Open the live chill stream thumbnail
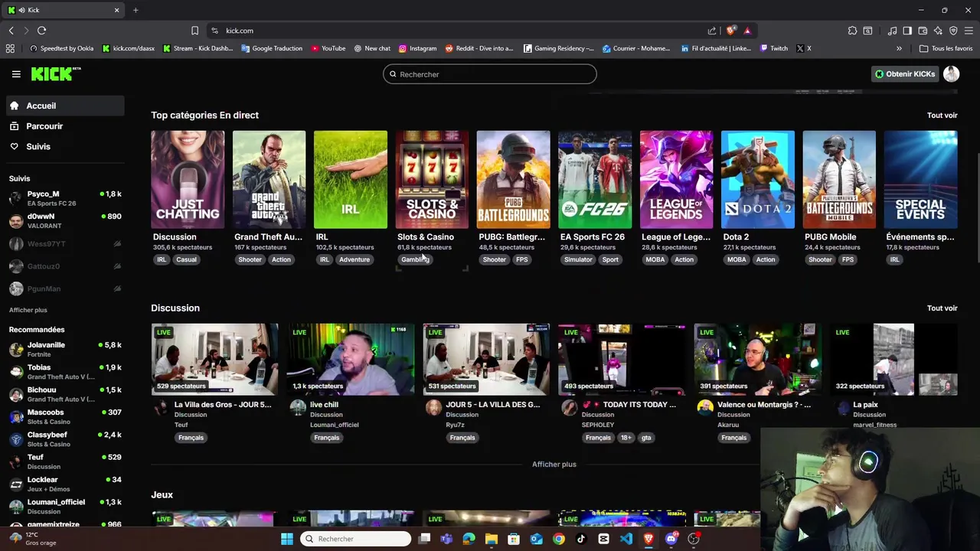The width and height of the screenshot is (980, 551). coord(351,359)
